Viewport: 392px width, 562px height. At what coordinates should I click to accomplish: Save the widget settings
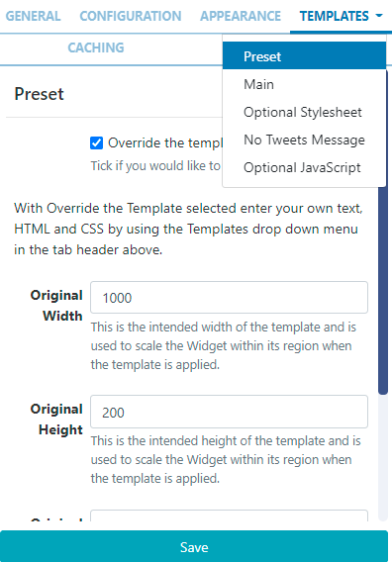[x=194, y=546]
